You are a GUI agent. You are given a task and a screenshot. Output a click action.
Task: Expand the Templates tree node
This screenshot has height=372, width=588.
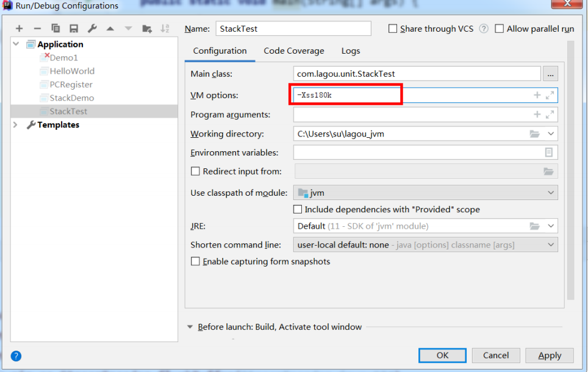pos(16,124)
